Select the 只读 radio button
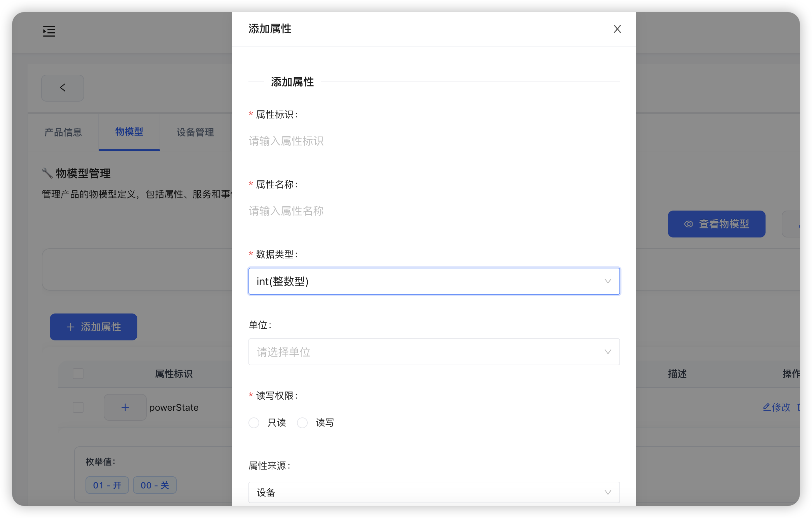 (x=253, y=422)
